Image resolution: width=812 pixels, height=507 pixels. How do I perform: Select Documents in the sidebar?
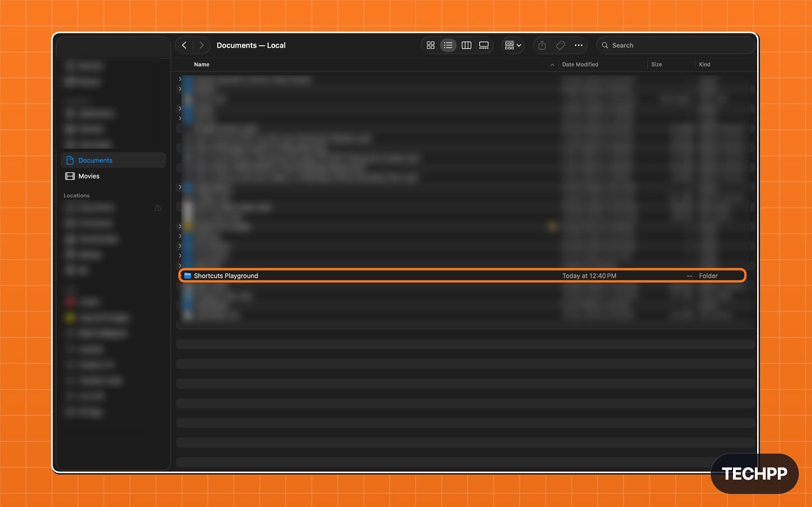pos(113,160)
